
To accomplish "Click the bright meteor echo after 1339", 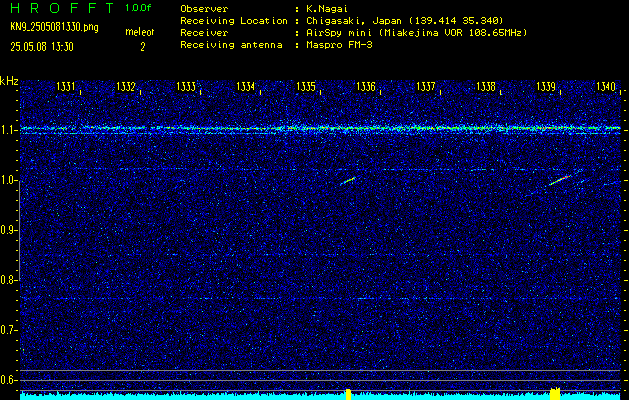I will tap(560, 180).
